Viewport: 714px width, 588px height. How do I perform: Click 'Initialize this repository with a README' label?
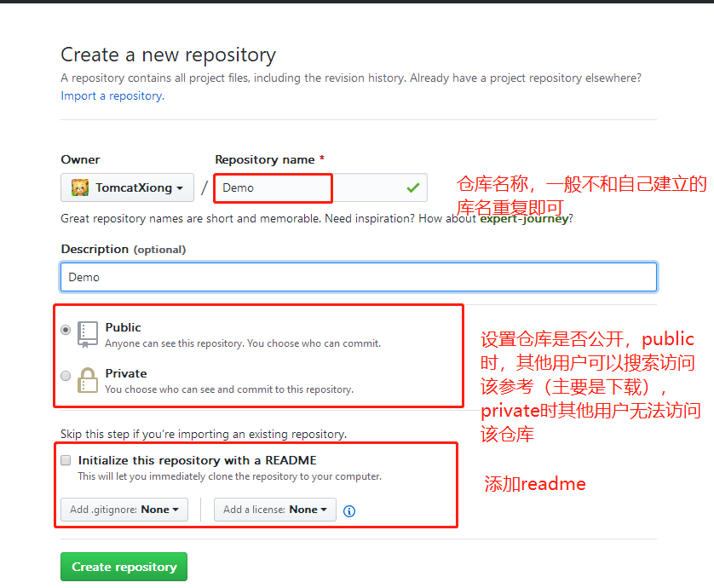197,460
